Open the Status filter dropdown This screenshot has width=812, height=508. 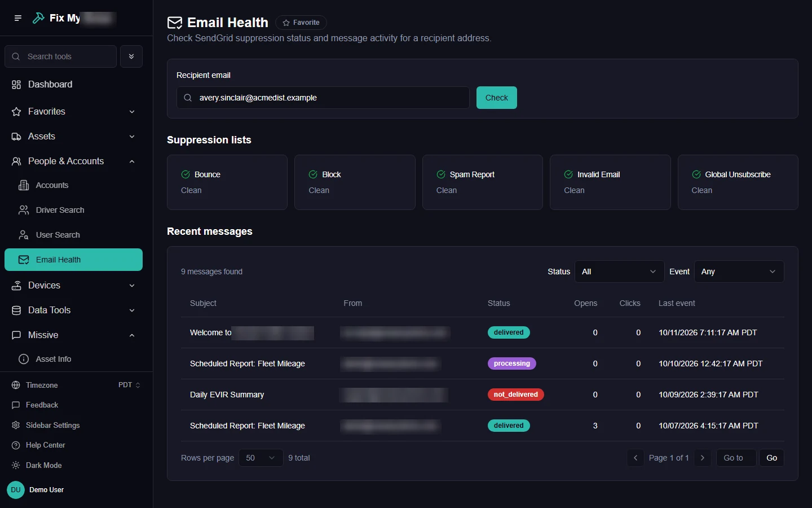[619, 271]
